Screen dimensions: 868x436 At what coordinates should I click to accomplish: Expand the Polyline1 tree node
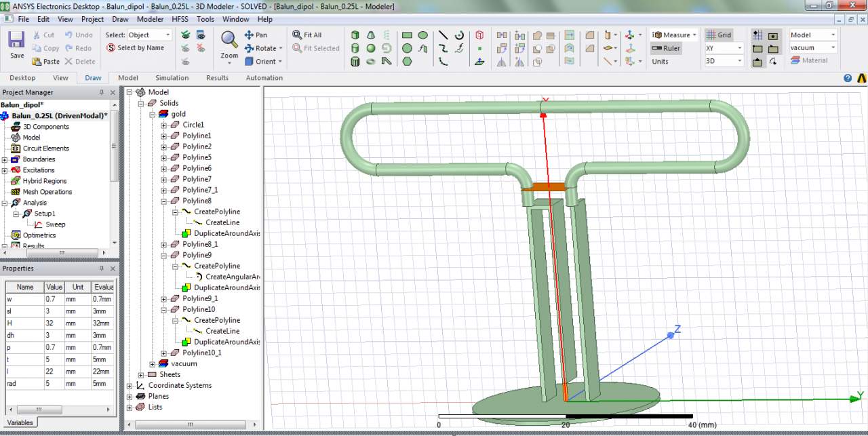point(163,136)
